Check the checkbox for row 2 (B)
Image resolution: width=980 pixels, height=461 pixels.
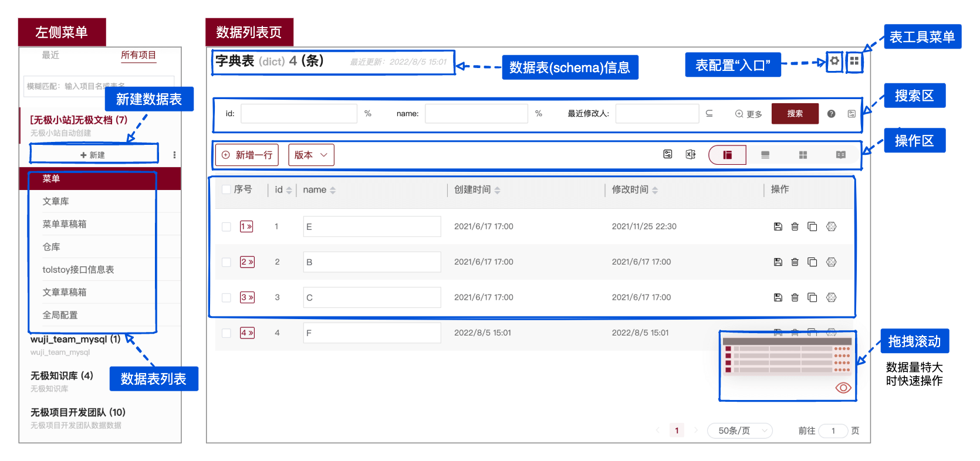tap(227, 262)
